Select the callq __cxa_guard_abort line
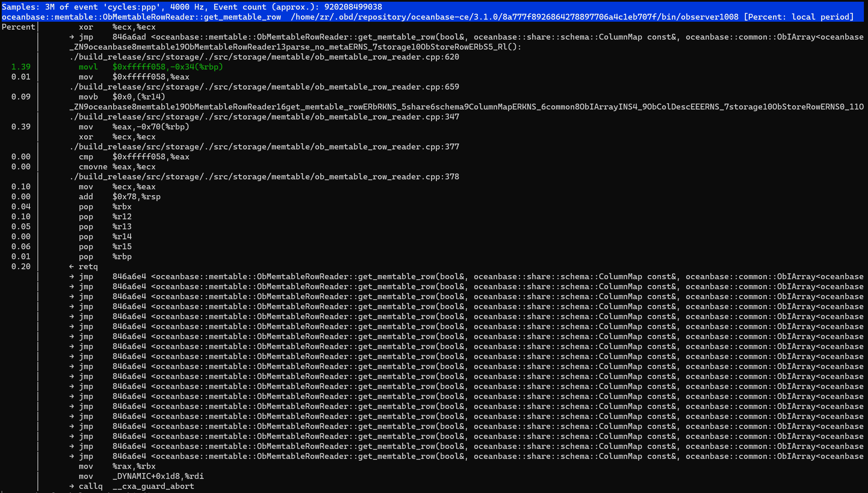The width and height of the screenshot is (868, 493). [x=131, y=486]
